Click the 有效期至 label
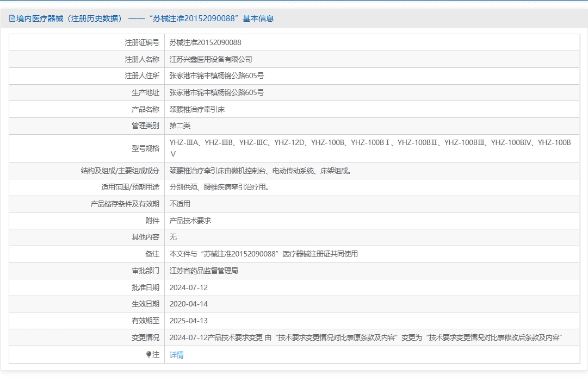The width and height of the screenshot is (588, 382). click(x=145, y=321)
